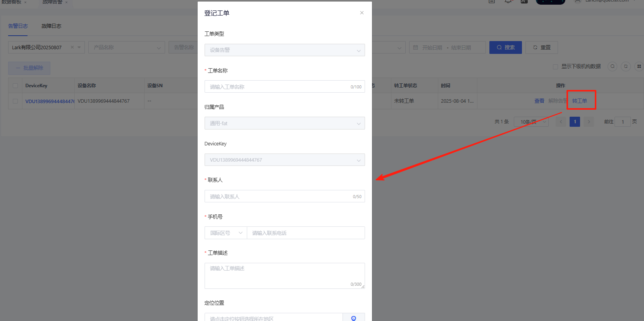This screenshot has width=644, height=321.
Task: Close the 登记工单 dialog with X
Action: click(x=362, y=13)
